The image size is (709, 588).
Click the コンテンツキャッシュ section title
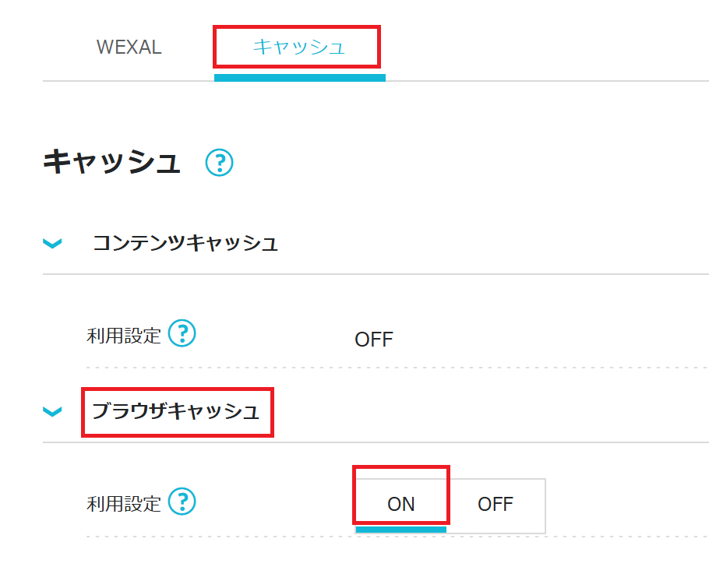[185, 243]
